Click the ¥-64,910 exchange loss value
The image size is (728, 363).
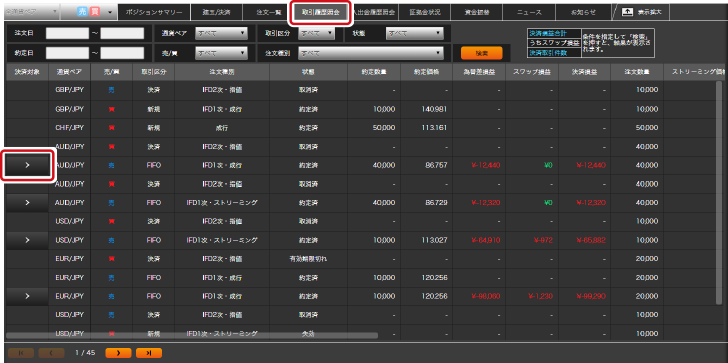tap(485, 240)
